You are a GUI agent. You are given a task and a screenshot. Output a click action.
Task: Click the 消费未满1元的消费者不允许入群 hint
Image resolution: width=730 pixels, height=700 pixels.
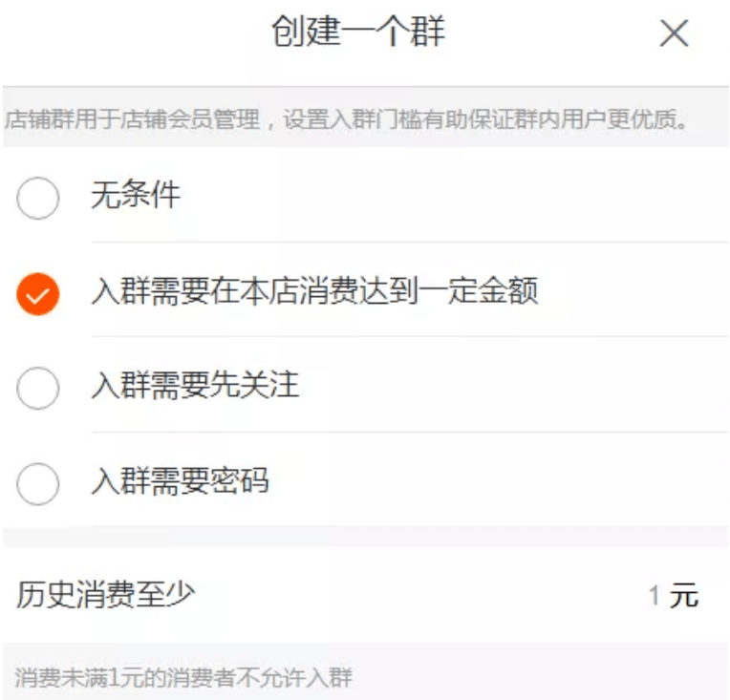click(183, 679)
